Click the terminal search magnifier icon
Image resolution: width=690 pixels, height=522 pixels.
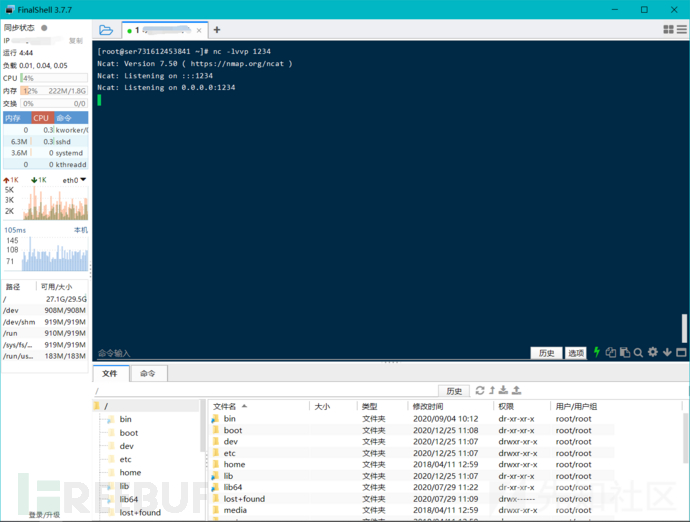[638, 352]
